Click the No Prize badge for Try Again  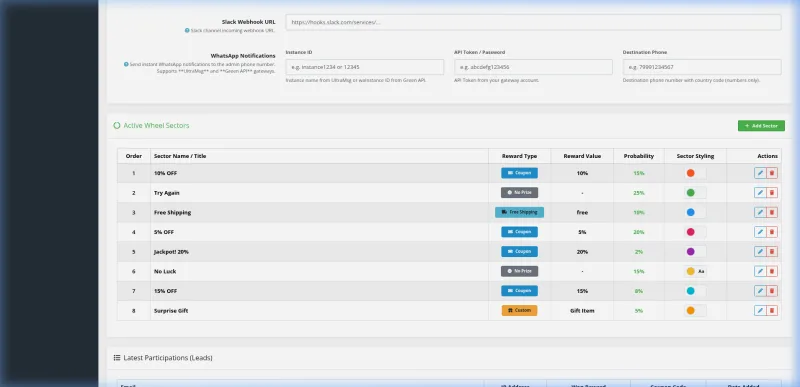[519, 193]
